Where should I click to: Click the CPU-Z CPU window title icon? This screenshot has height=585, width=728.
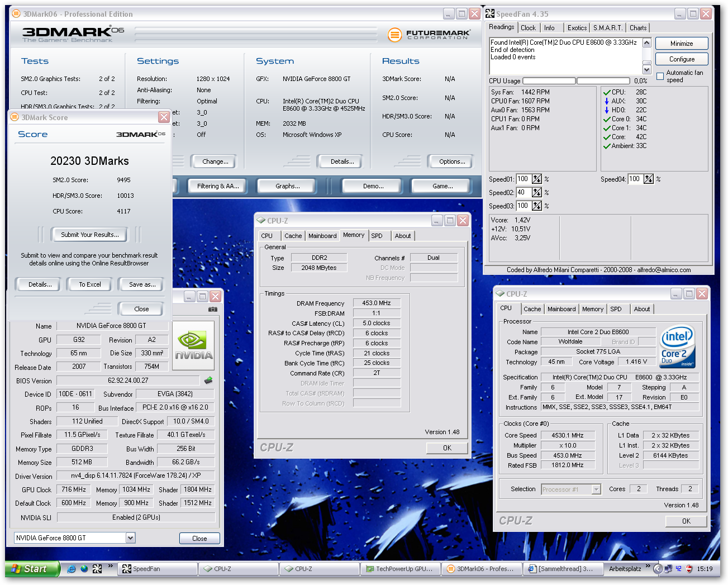(x=500, y=293)
